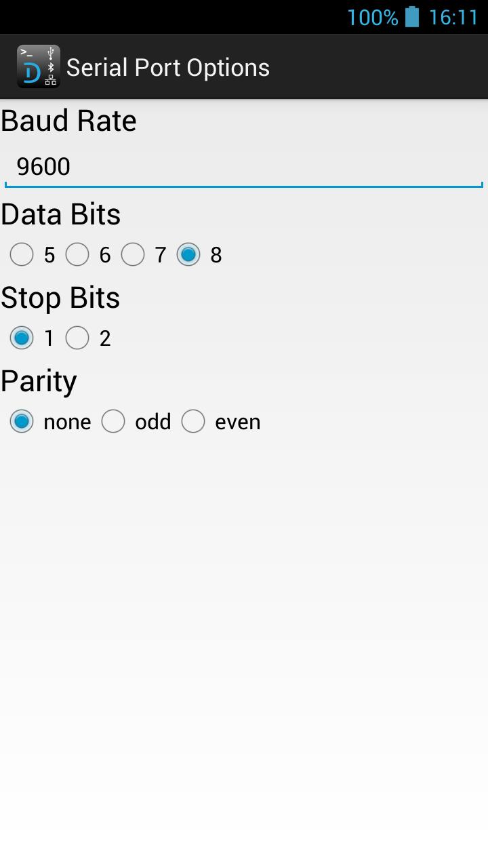Select 5 data bits radio button

pyautogui.click(x=22, y=255)
